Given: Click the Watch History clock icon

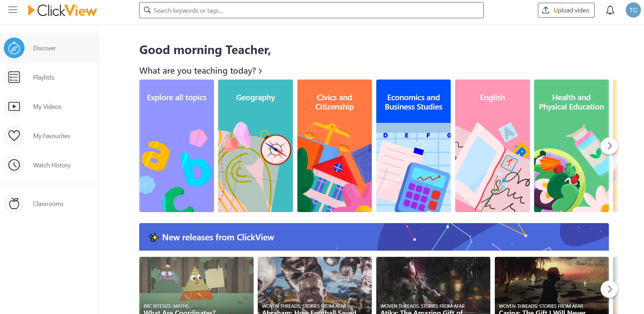Looking at the screenshot, I should pos(14,165).
